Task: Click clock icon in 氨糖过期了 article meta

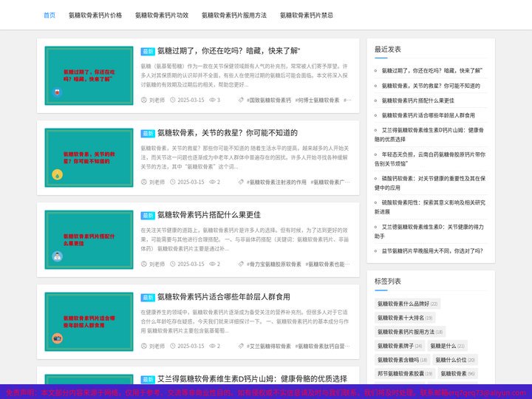Action: point(173,100)
